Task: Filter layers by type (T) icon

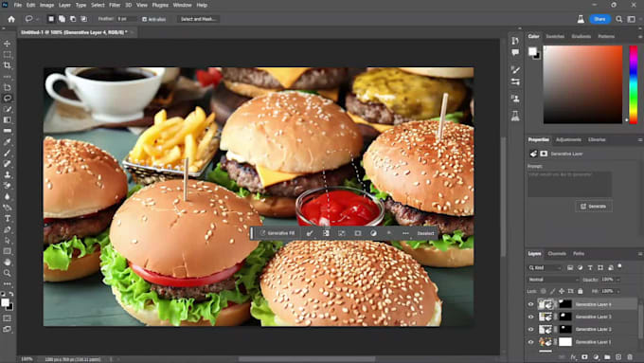Action: tap(590, 267)
